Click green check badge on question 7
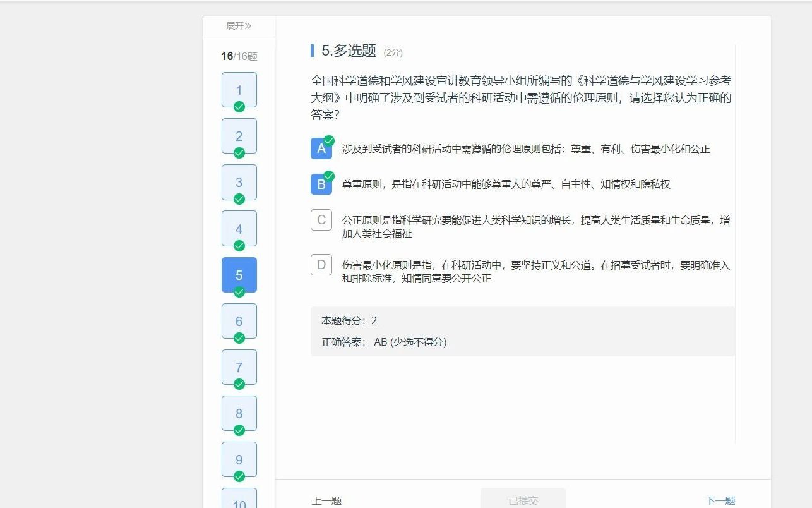This screenshot has width=812, height=508. pyautogui.click(x=239, y=384)
